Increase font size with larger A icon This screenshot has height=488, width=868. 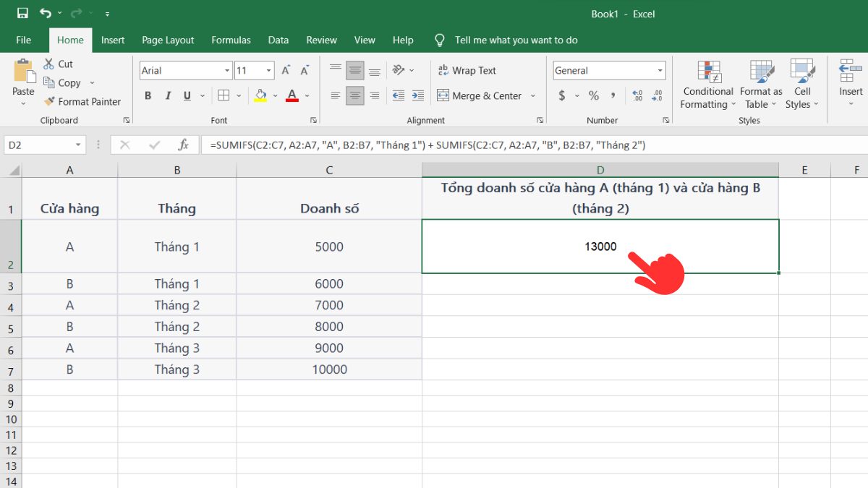tap(286, 70)
